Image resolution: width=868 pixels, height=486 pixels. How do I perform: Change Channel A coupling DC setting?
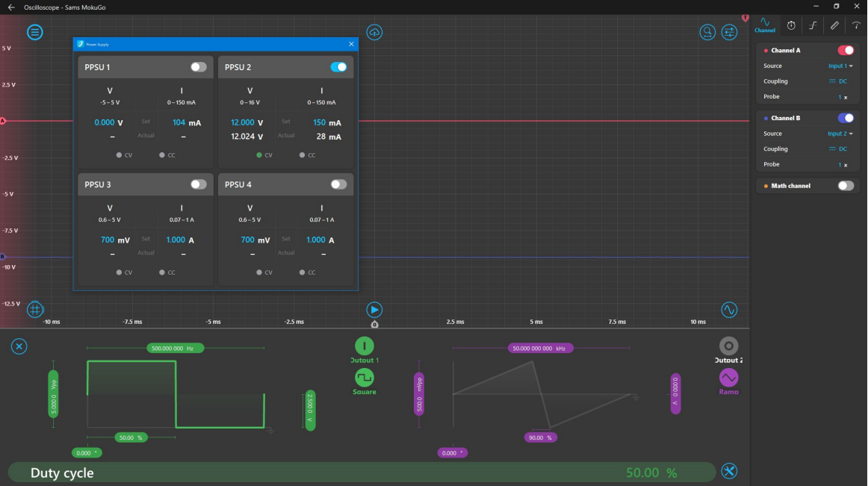click(x=838, y=81)
